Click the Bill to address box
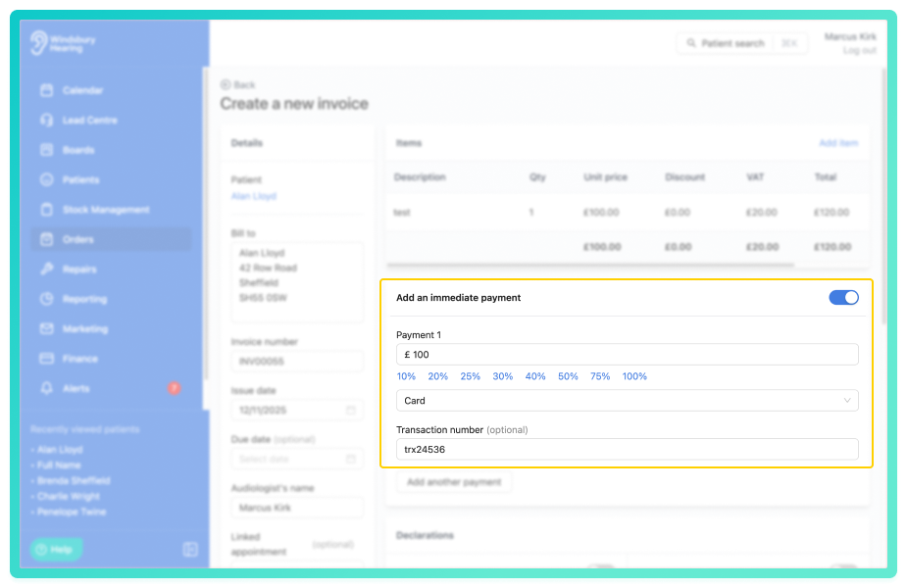Screen dimensions: 907x588 [297, 282]
